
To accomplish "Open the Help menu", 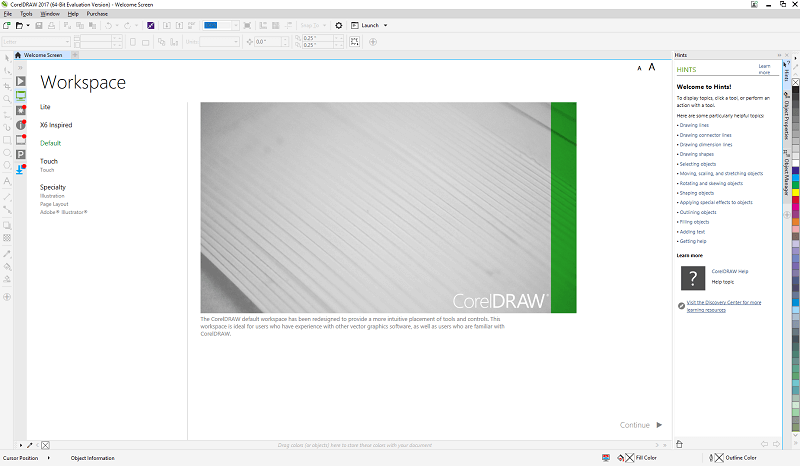I will [73, 14].
